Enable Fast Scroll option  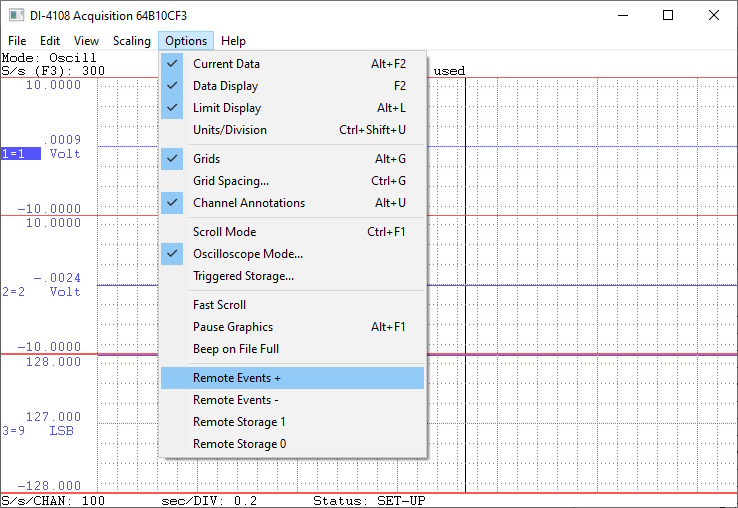click(x=292, y=305)
